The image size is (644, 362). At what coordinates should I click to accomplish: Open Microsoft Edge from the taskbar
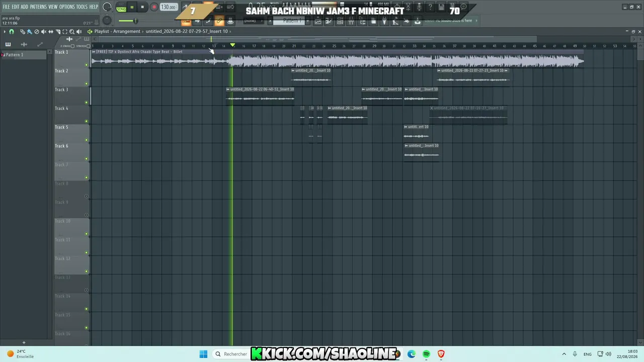411,354
